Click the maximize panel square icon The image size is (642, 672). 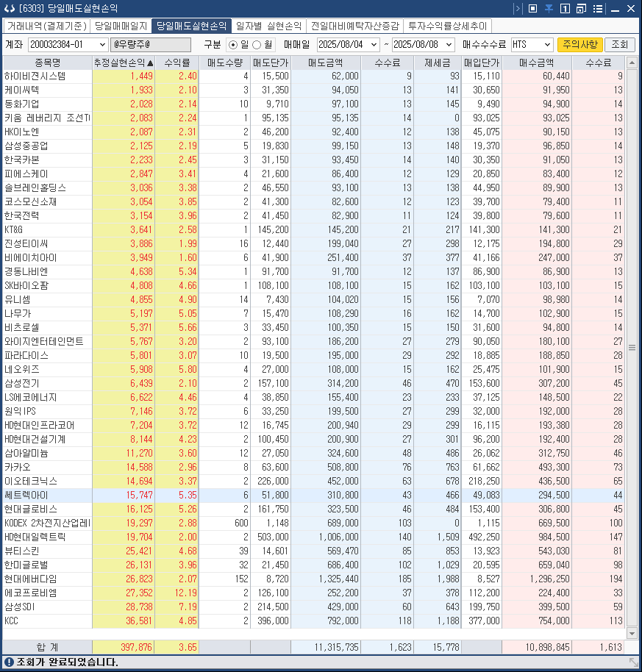(x=532, y=8)
